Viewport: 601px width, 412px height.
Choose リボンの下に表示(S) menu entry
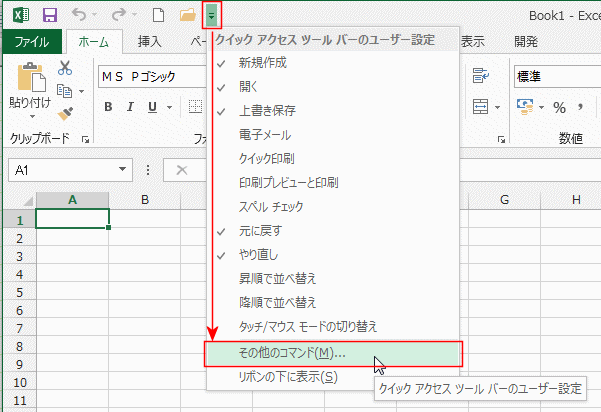333,378
